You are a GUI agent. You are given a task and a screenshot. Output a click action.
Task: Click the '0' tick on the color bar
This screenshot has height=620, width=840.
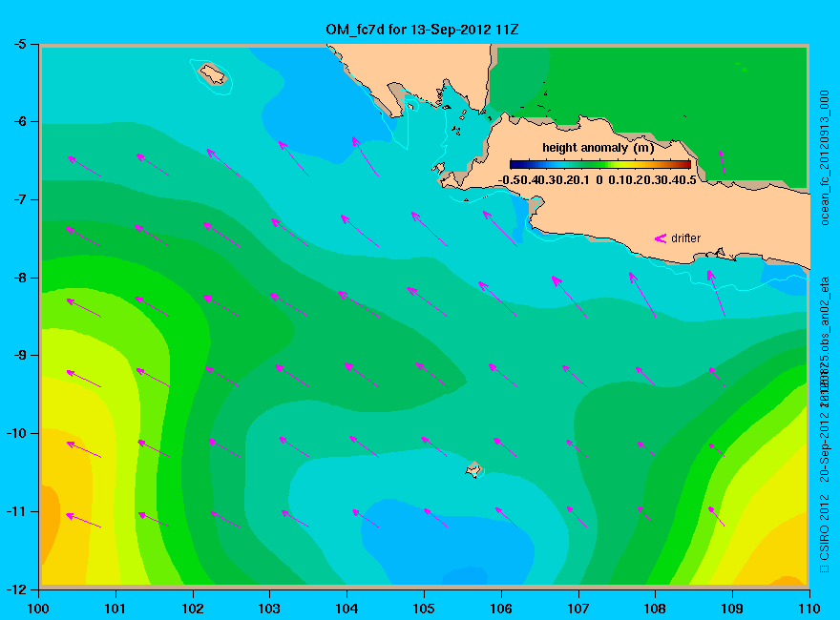pos(598,180)
